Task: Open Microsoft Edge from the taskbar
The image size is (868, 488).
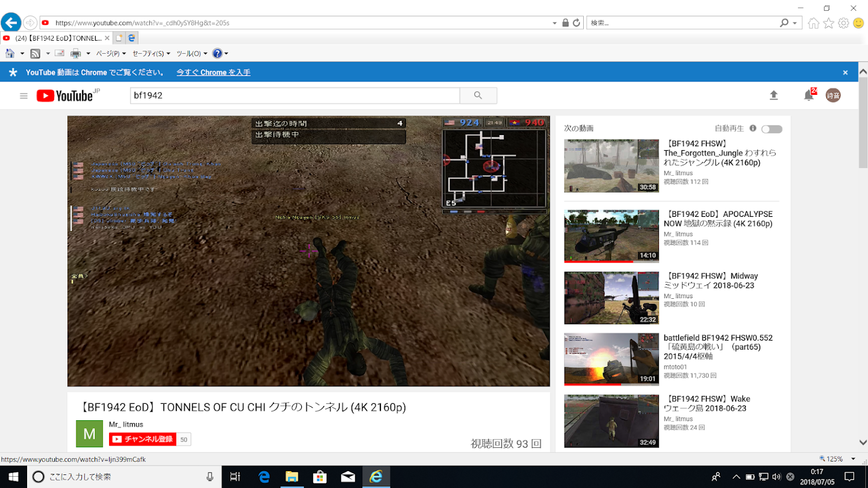Action: pyautogui.click(x=264, y=477)
